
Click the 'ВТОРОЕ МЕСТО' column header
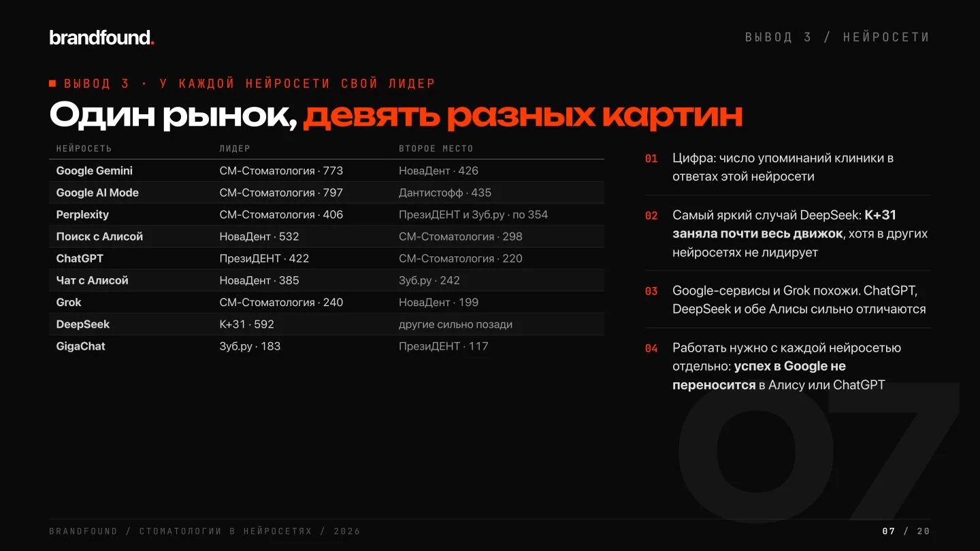(x=436, y=148)
